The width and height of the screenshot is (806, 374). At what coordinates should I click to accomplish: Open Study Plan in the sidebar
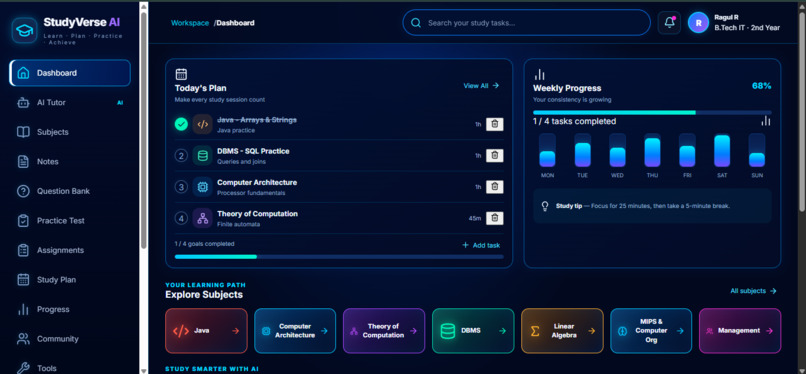[70, 280]
